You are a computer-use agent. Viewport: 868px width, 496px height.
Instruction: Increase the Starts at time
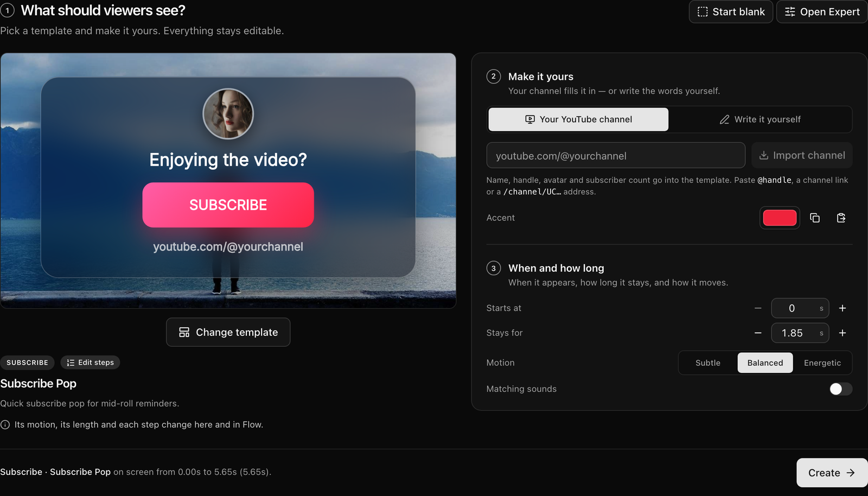click(843, 308)
